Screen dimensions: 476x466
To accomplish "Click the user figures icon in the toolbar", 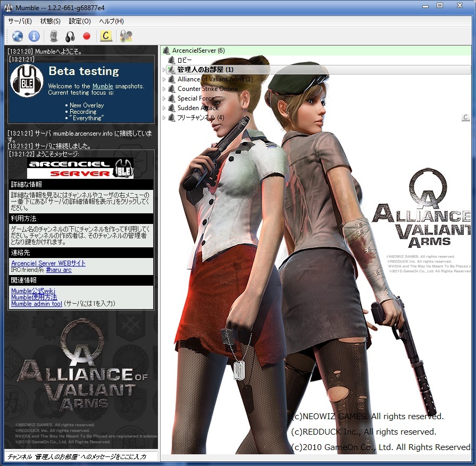I will pos(126,36).
